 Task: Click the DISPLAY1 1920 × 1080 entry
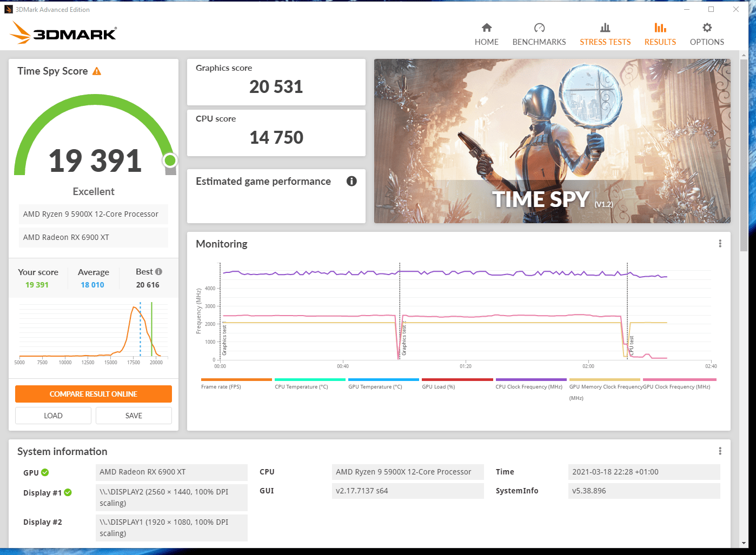click(x=171, y=527)
